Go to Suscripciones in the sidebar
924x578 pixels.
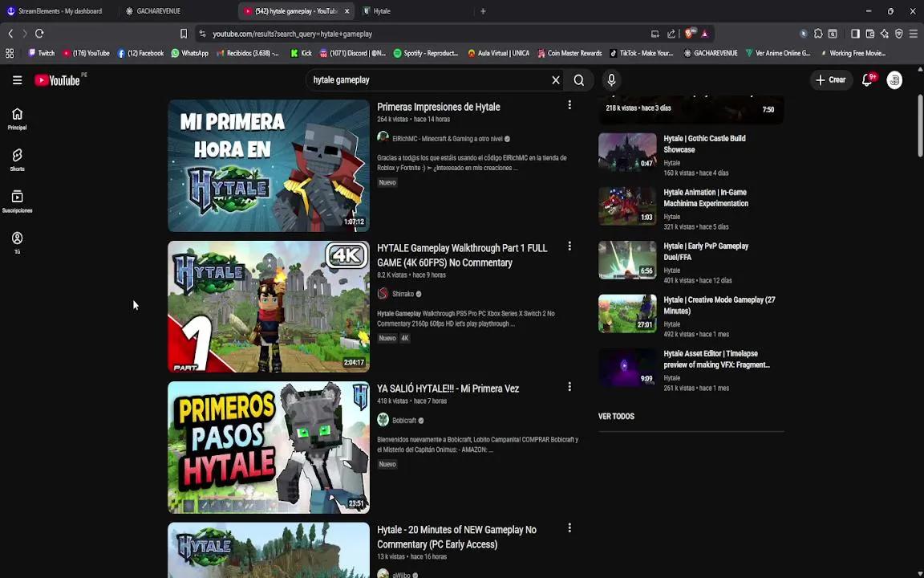(17, 199)
